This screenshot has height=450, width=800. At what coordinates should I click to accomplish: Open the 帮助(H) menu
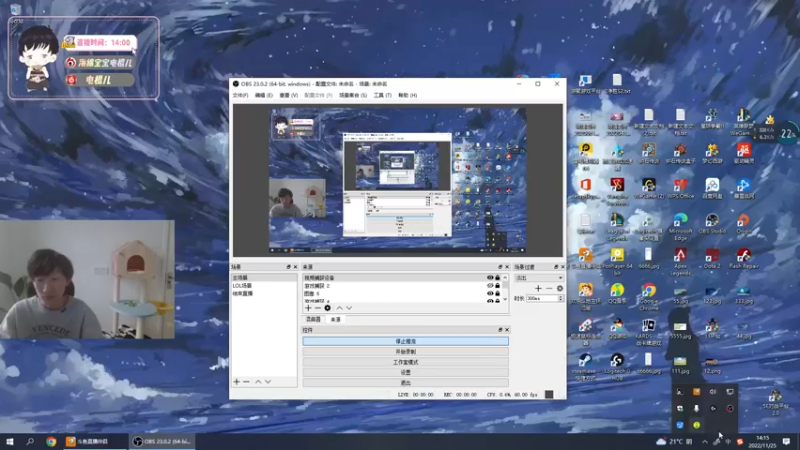[408, 95]
